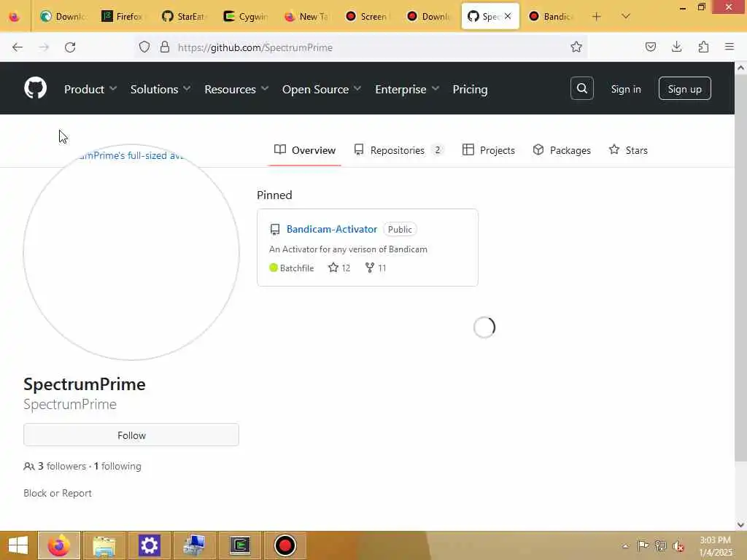The height and width of the screenshot is (560, 747).
Task: Switch to the Projects tab
Action: click(x=488, y=150)
